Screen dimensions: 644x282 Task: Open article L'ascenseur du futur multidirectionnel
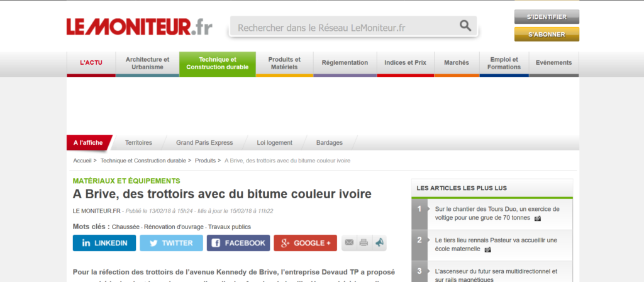pos(496,276)
